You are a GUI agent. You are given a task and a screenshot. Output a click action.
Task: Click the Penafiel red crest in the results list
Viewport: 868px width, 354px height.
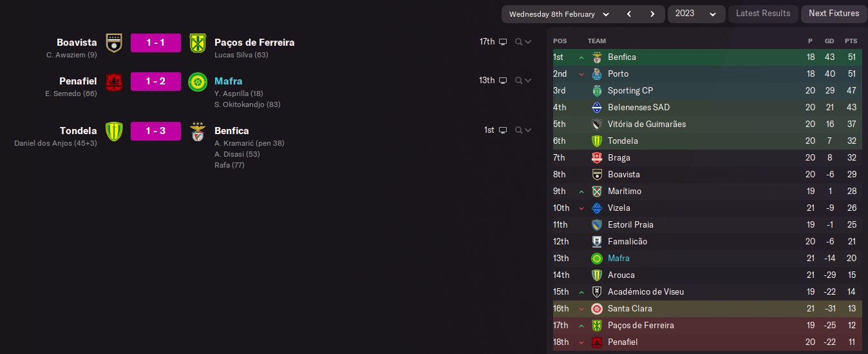point(114,81)
